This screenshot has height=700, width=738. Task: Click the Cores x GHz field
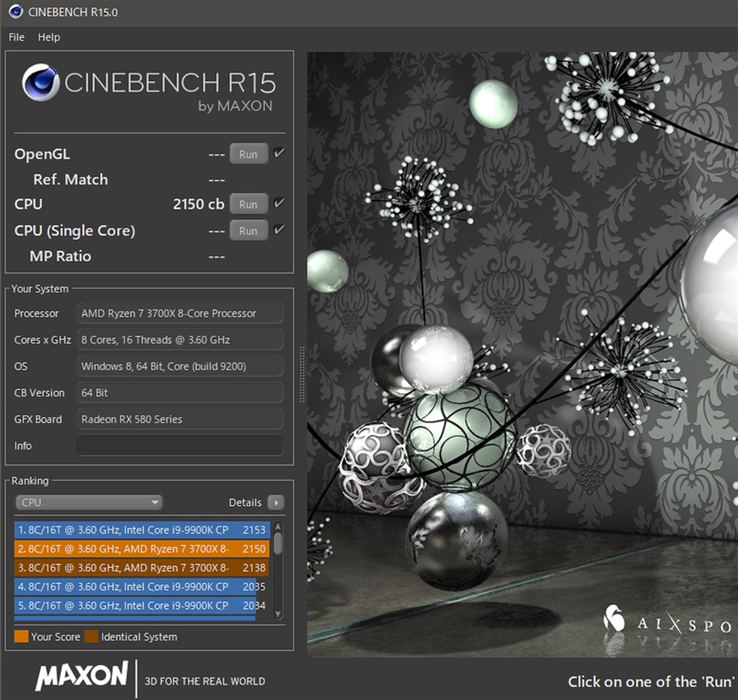coord(179,340)
